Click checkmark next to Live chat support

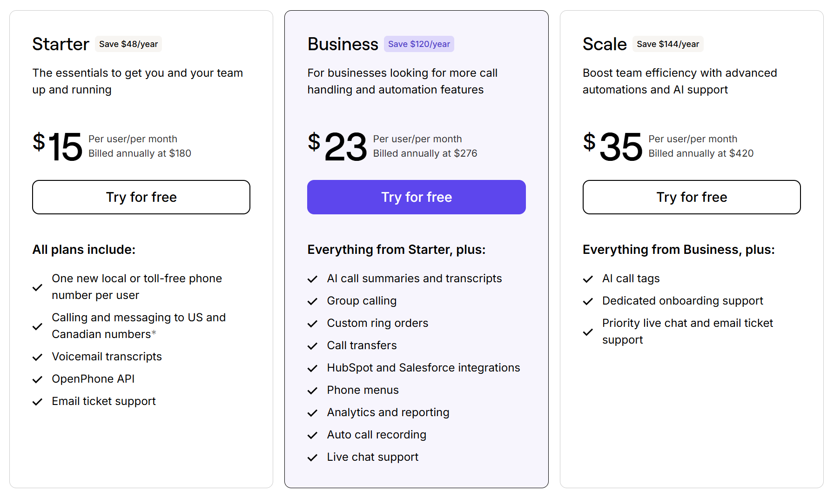tap(313, 458)
